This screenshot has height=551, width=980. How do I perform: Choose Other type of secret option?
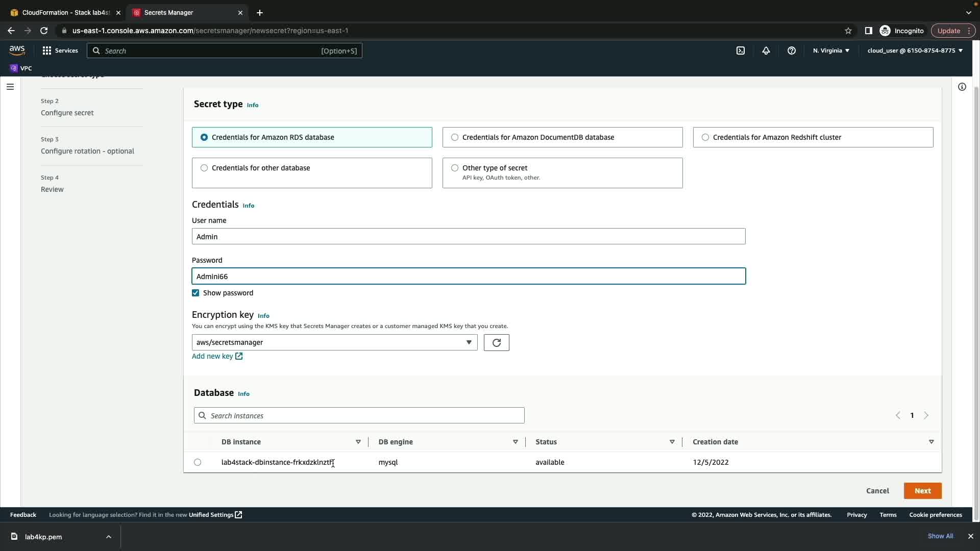[455, 168]
